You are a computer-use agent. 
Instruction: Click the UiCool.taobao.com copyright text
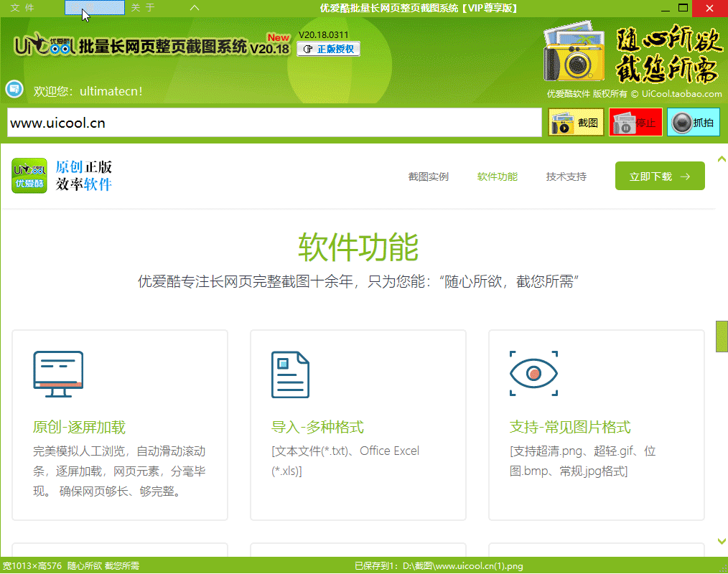tap(634, 94)
